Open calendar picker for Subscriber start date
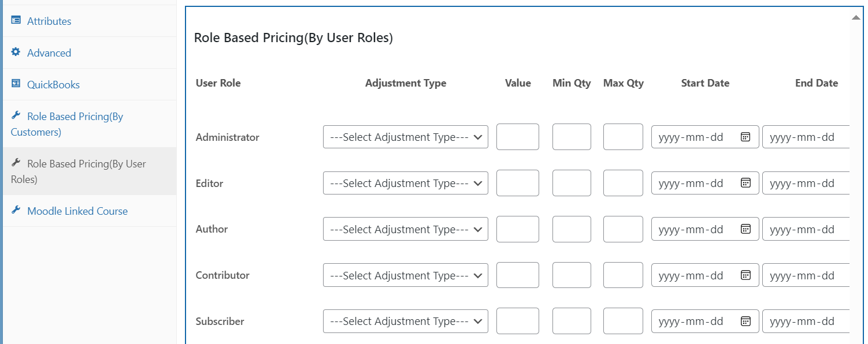The width and height of the screenshot is (868, 344). (745, 321)
